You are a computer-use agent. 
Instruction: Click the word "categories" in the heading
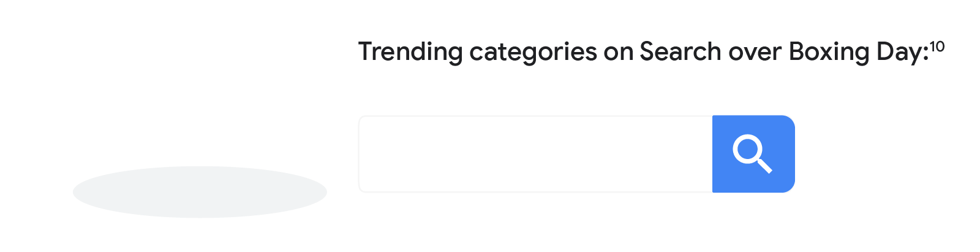[x=533, y=52]
